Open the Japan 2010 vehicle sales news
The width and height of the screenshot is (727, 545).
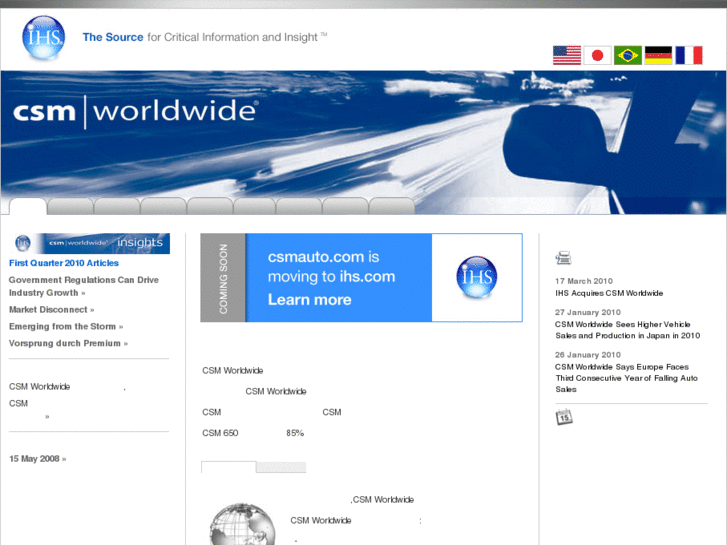click(x=627, y=330)
